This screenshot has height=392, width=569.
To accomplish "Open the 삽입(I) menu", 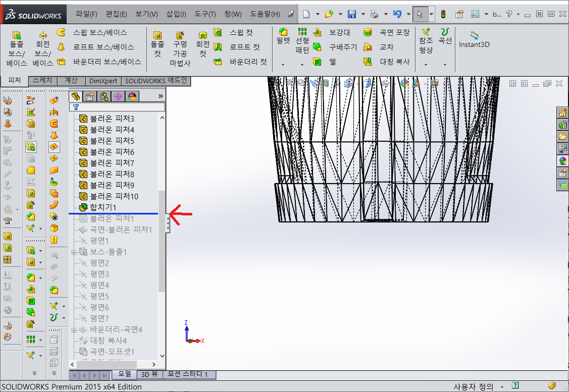I will (176, 14).
